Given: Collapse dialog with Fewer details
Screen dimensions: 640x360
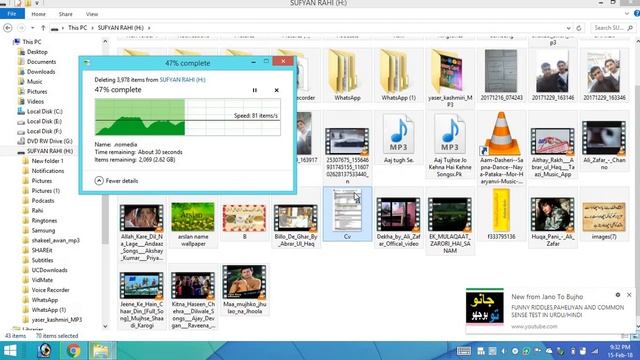Looking at the screenshot, I should pyautogui.click(x=117, y=181).
